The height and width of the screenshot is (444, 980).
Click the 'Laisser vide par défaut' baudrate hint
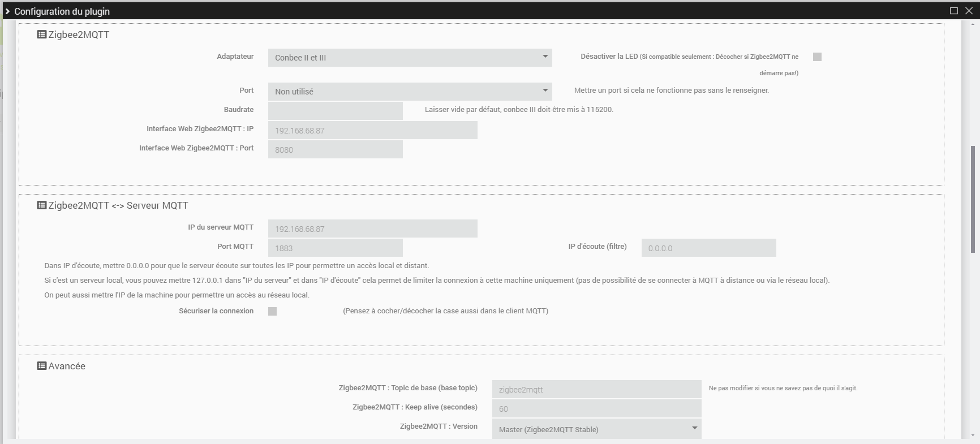point(519,110)
